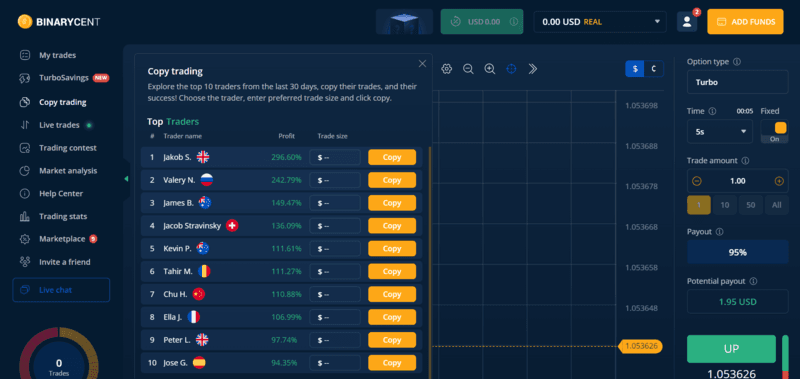This screenshot has height=379, width=800.
Task: Copy trader Ella J.
Action: (x=392, y=317)
